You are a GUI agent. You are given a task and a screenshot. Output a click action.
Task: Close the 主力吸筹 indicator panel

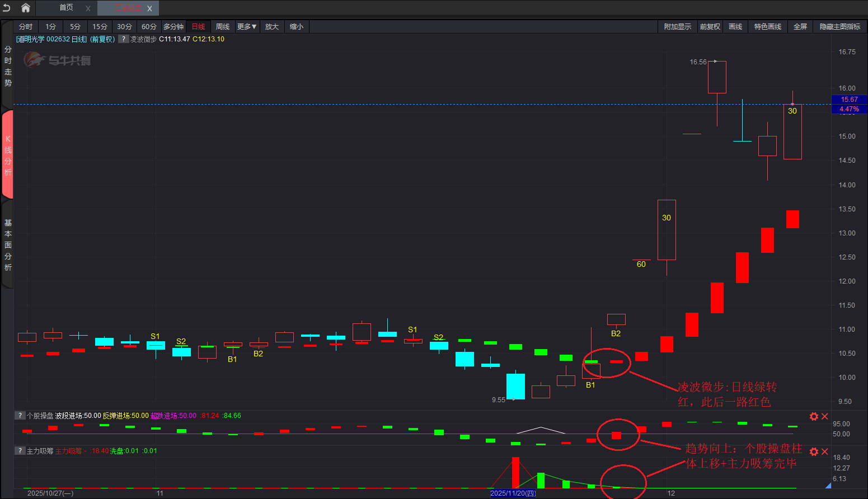click(x=824, y=451)
